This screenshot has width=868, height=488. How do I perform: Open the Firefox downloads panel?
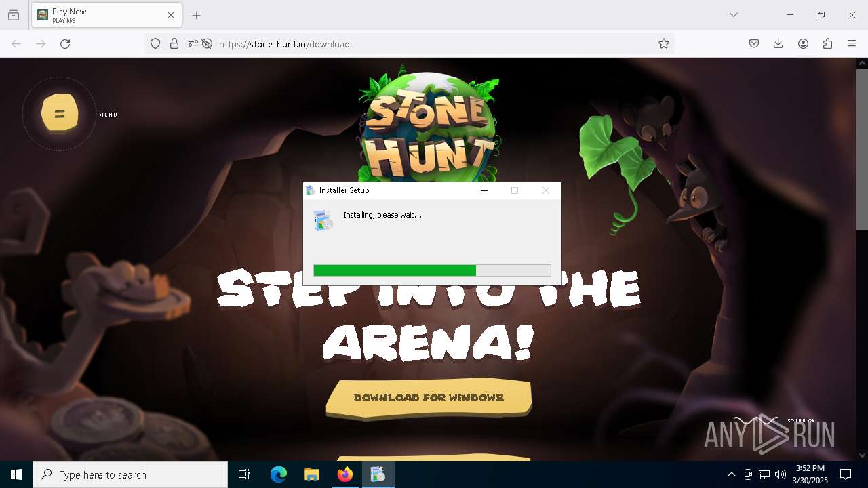(778, 44)
